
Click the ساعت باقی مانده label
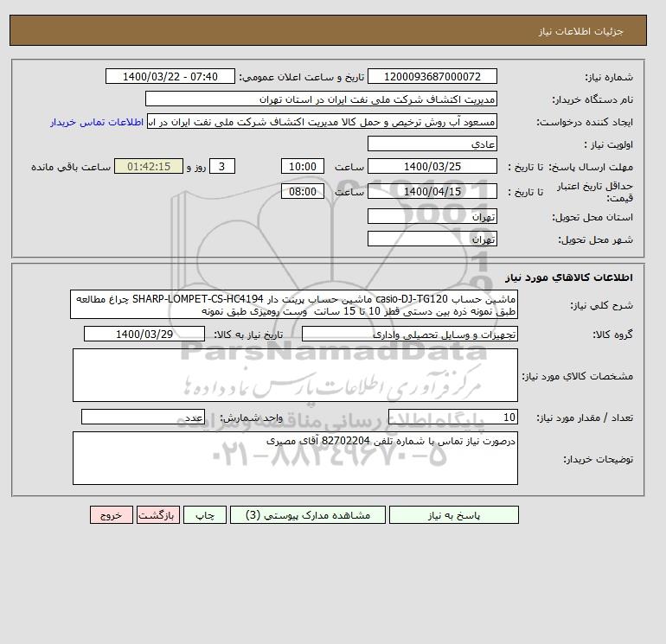[71, 167]
